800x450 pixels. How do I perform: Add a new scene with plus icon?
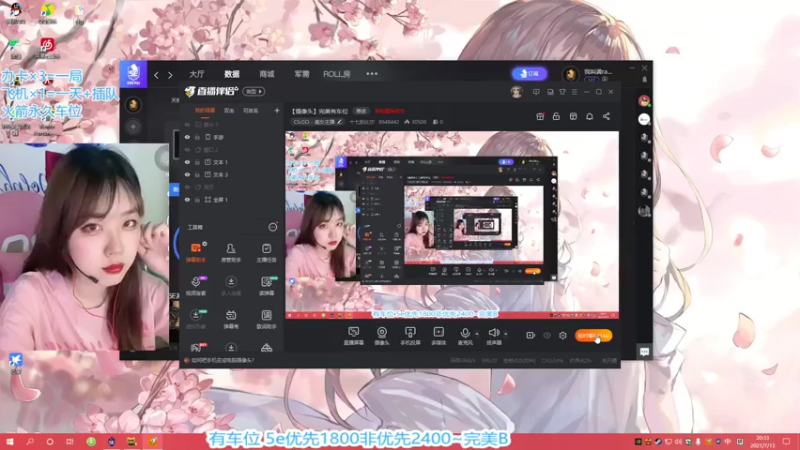(x=277, y=110)
